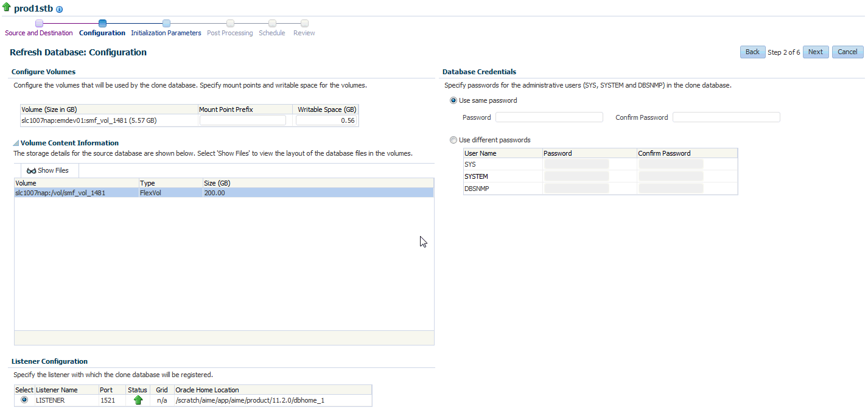Click the Password input field

(x=549, y=117)
